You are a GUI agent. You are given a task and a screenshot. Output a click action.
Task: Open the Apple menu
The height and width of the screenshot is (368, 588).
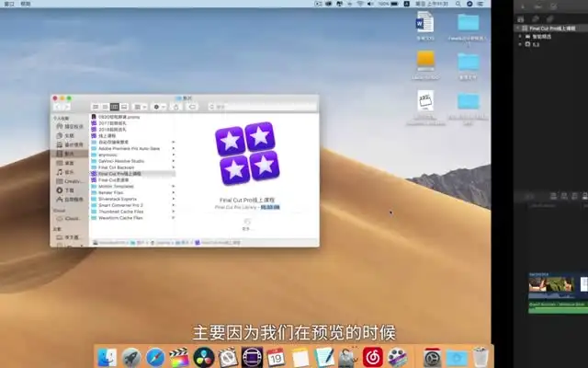click(x=7, y=4)
